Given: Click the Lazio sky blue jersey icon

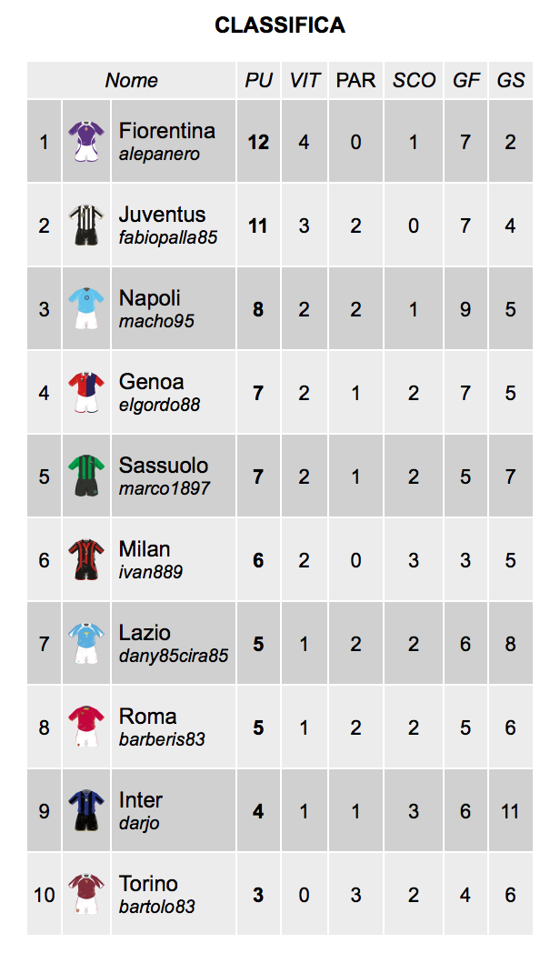Looking at the screenshot, I should (x=85, y=644).
